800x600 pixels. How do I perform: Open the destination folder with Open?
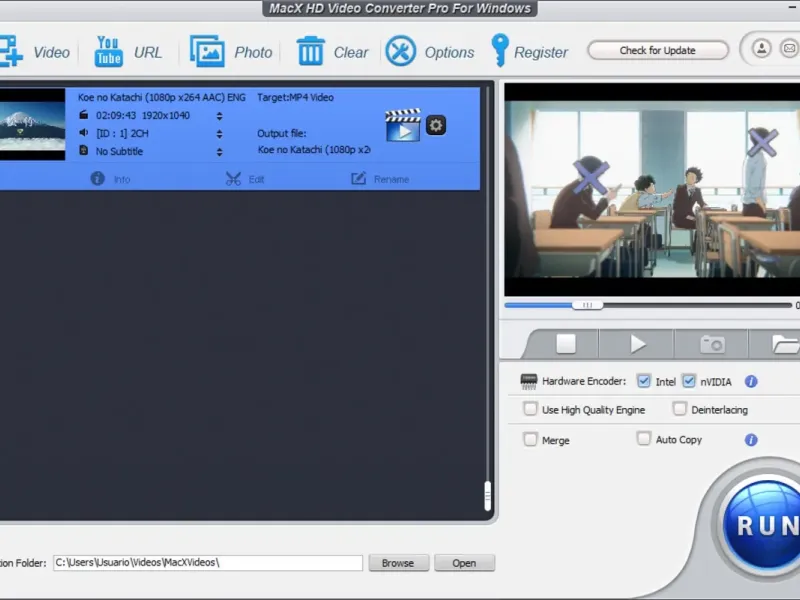pos(464,563)
